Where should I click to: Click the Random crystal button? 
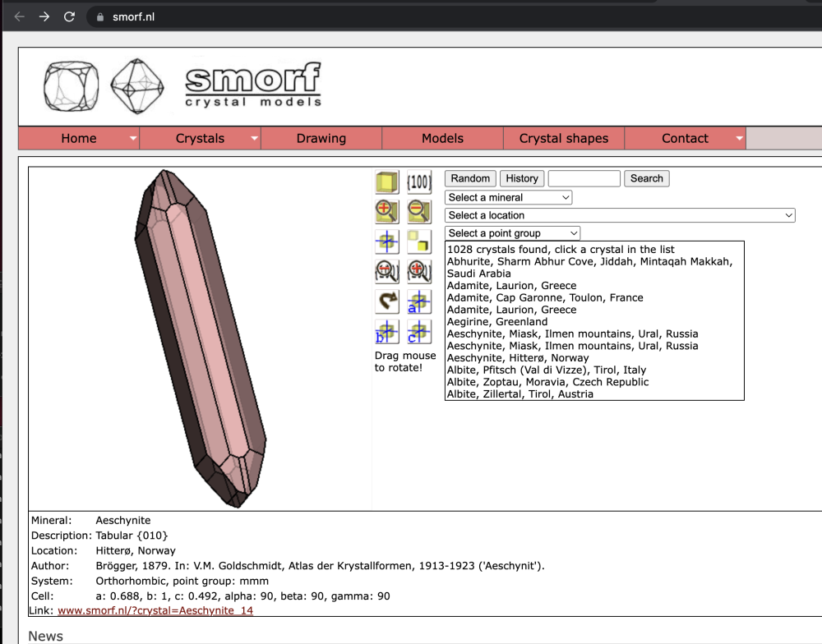[469, 178]
